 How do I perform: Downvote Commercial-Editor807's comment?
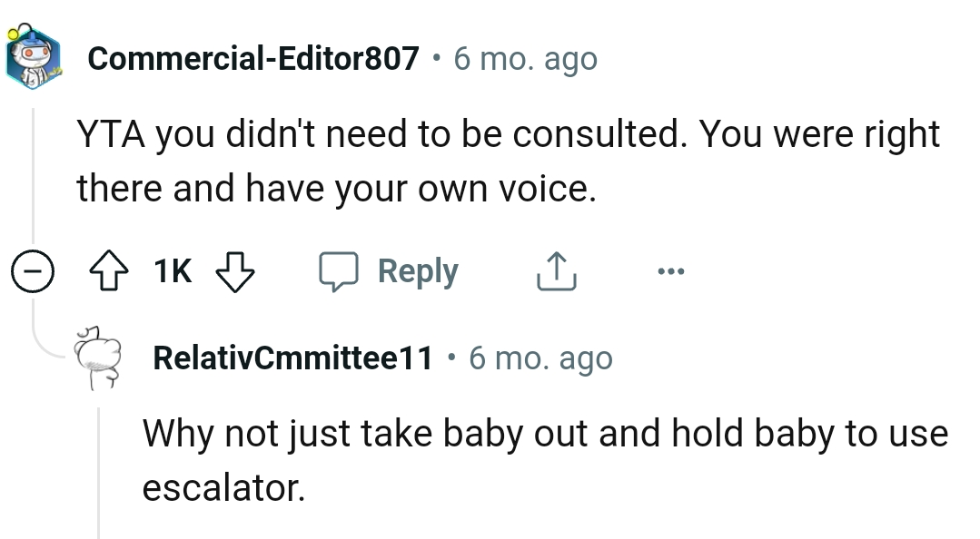click(234, 269)
